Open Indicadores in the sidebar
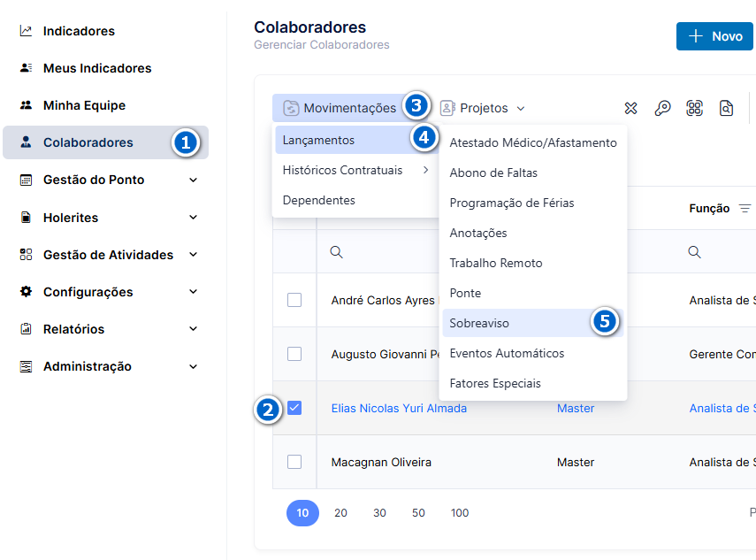756x560 pixels. coord(79,31)
